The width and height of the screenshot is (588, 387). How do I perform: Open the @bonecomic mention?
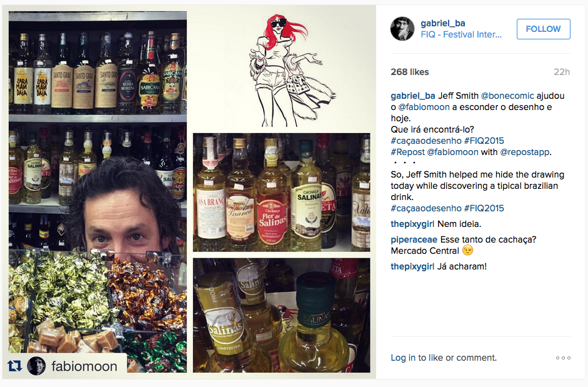click(x=507, y=96)
